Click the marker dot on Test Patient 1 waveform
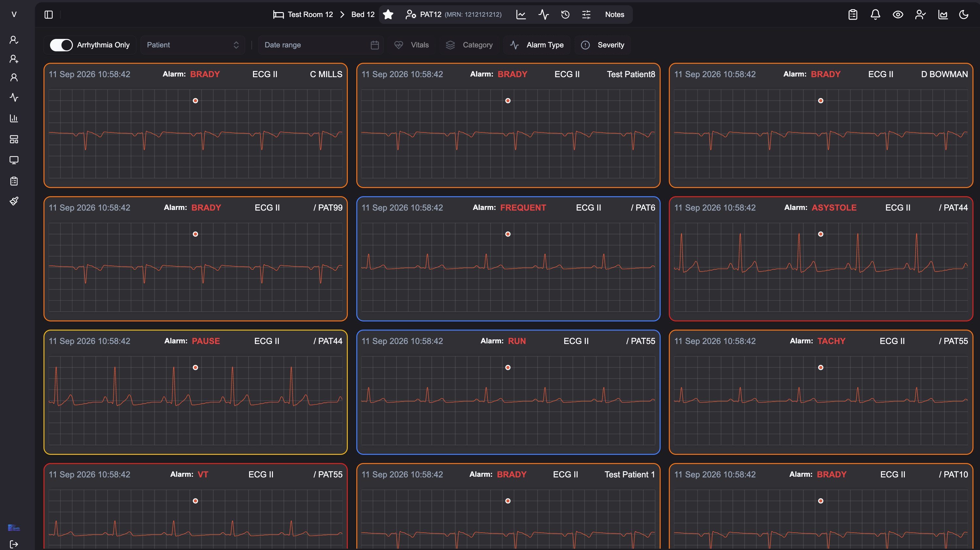The height and width of the screenshot is (550, 980). (508, 501)
